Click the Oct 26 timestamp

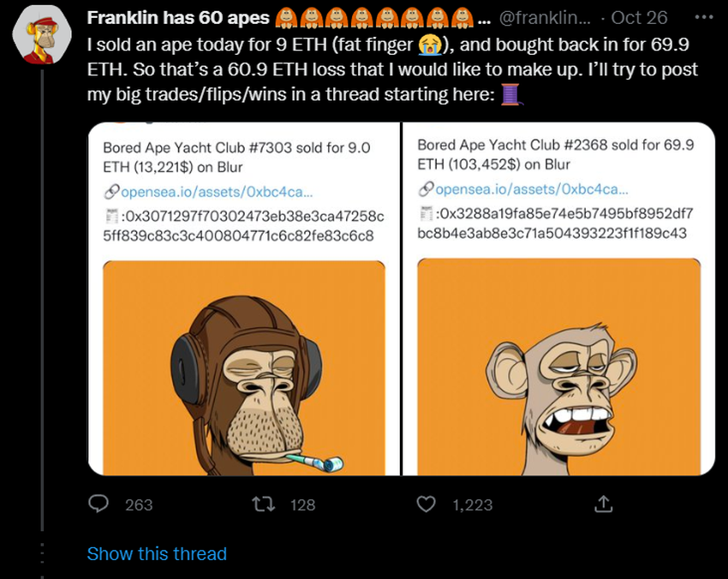point(639,18)
